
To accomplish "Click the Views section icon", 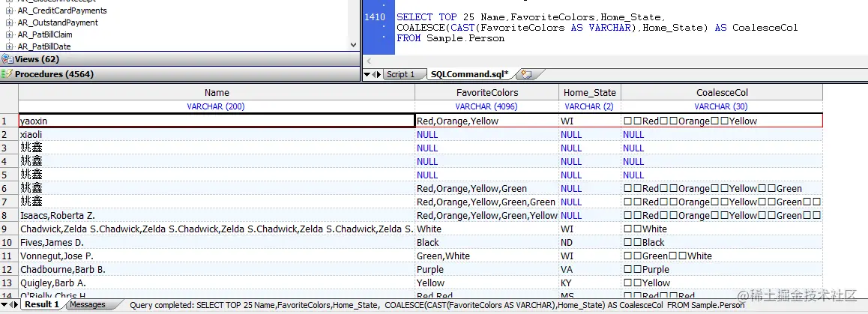I will pyautogui.click(x=7, y=59).
